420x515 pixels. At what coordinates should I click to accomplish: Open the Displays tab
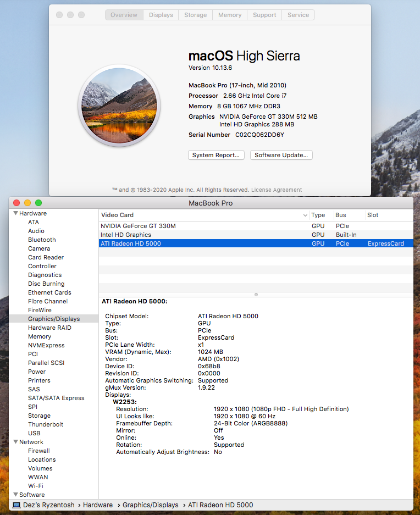[x=161, y=15]
